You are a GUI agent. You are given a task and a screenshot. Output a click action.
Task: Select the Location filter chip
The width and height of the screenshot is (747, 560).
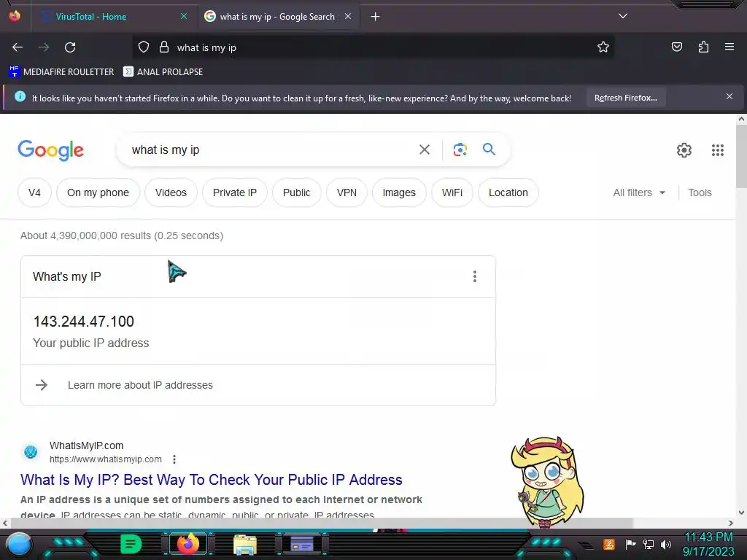coord(508,192)
